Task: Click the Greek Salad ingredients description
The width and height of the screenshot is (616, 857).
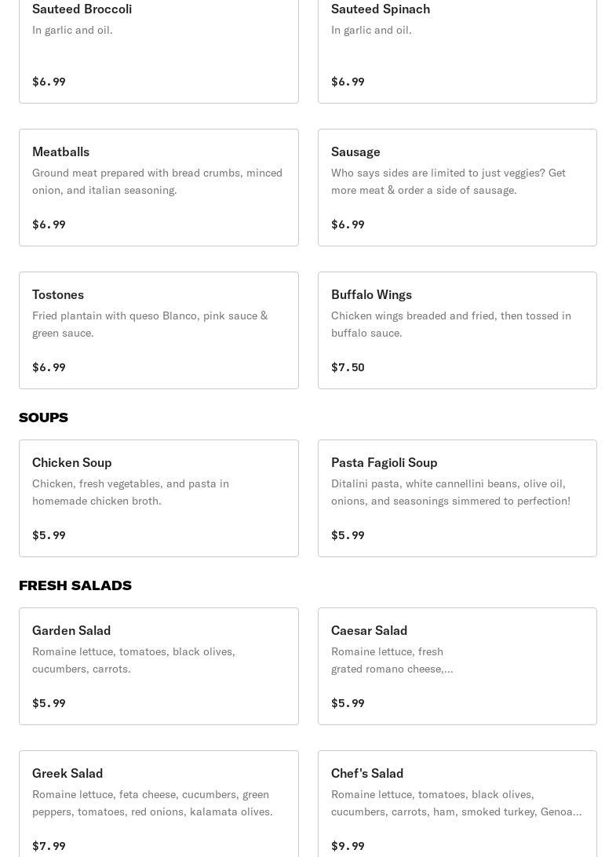Action: coord(152,803)
